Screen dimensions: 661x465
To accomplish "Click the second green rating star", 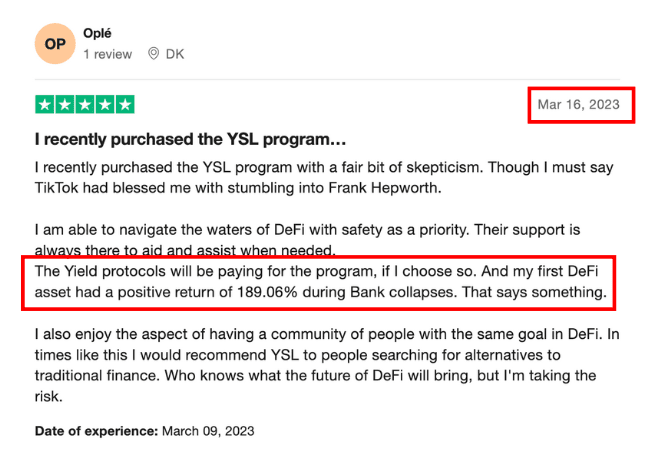I will [x=65, y=104].
